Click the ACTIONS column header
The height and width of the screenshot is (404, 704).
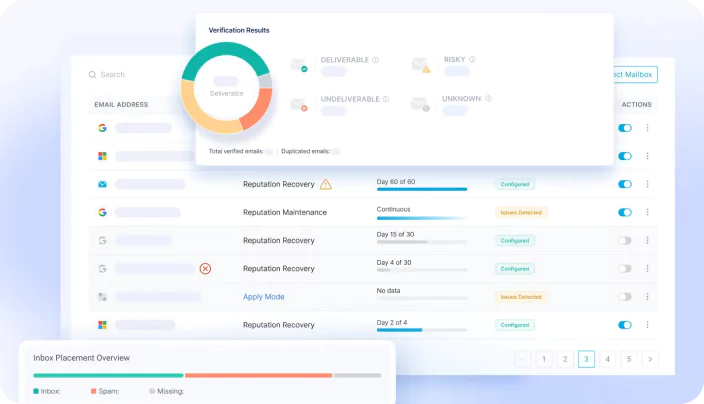pos(637,105)
